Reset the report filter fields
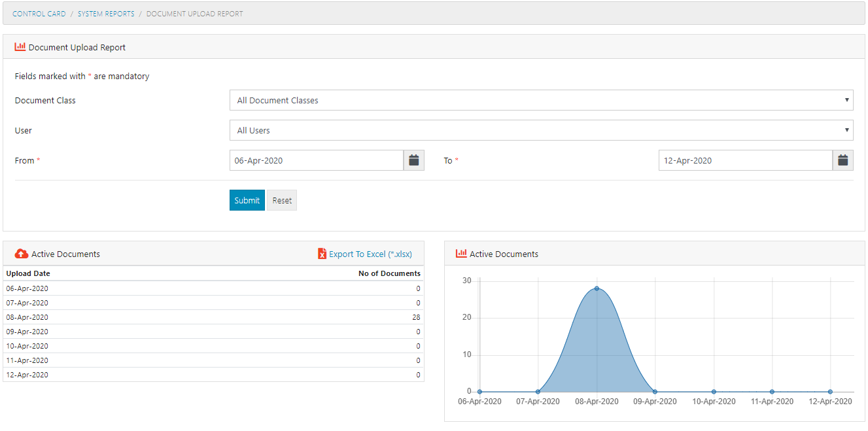This screenshot has height=431, width=868. click(281, 199)
